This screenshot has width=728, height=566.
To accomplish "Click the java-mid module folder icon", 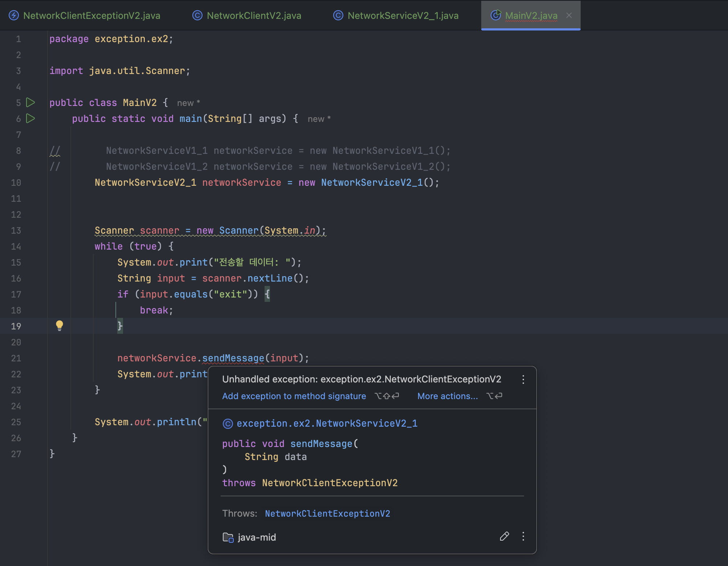I will point(228,537).
